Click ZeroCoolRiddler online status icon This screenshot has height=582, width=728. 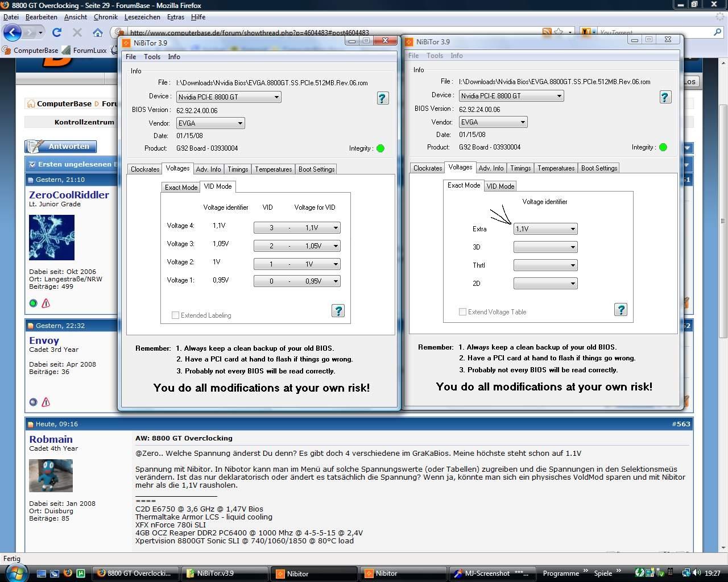pyautogui.click(x=33, y=304)
